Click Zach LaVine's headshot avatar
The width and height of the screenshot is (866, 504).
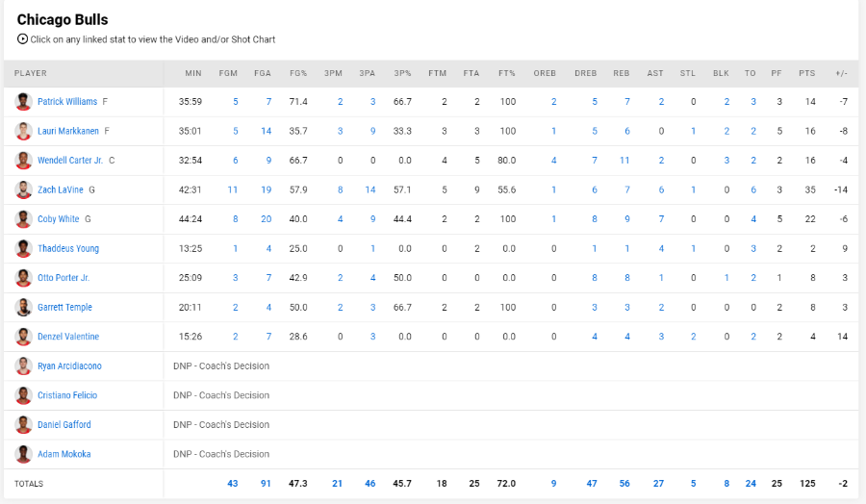tap(23, 189)
